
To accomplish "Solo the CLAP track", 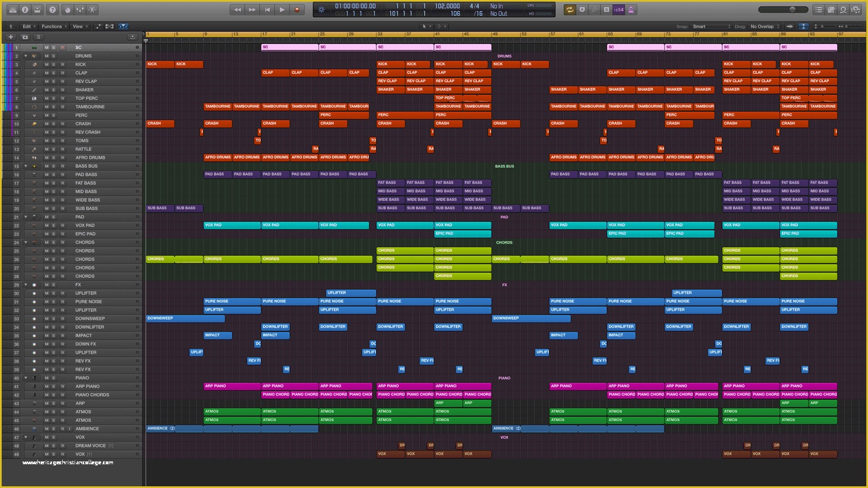I will (54, 73).
